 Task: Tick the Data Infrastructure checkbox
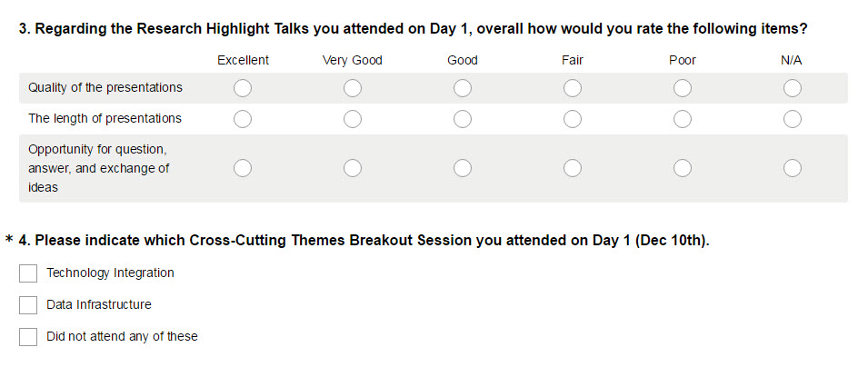tap(28, 305)
